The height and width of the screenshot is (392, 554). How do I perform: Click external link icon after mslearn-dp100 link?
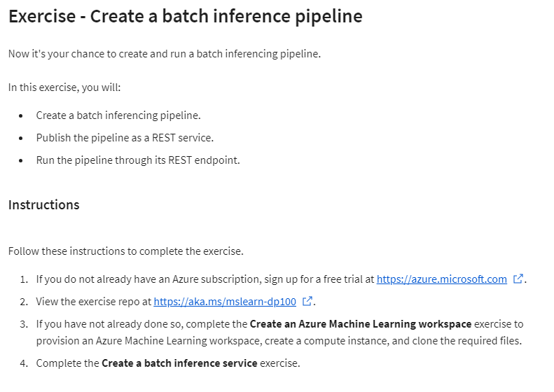click(307, 302)
